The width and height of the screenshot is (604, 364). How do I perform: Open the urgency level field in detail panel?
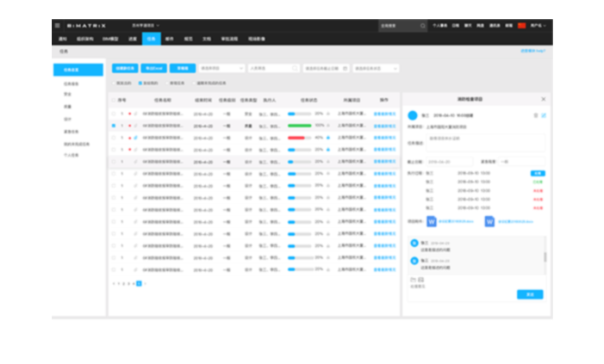(521, 162)
